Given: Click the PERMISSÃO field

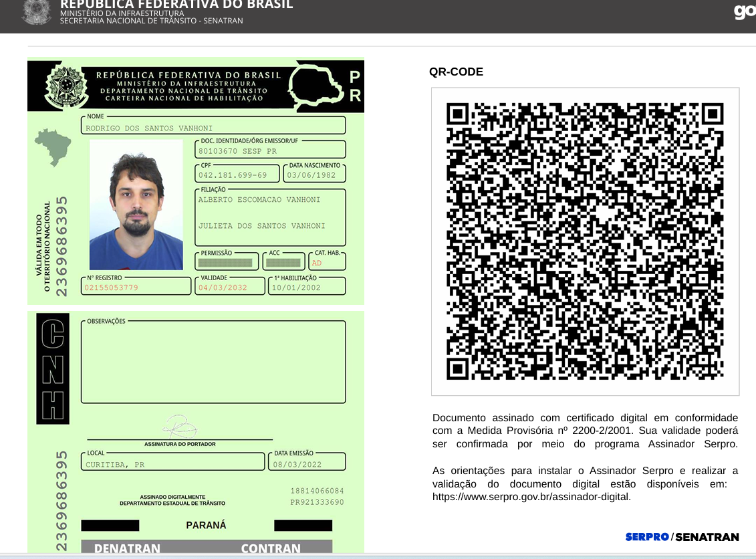Looking at the screenshot, I should (x=227, y=261).
